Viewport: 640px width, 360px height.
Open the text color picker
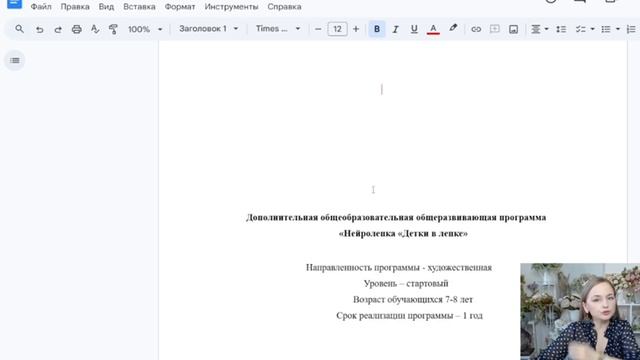pos(433,29)
